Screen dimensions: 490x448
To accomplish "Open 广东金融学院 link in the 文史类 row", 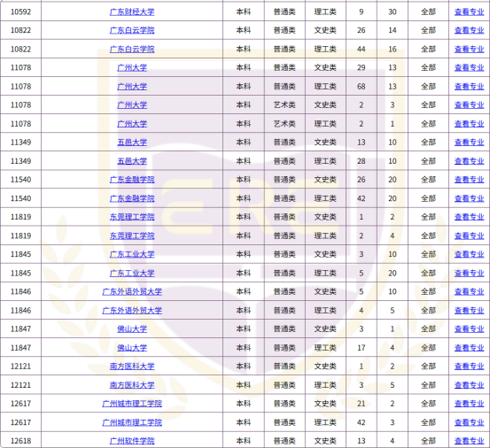I will (132, 180).
